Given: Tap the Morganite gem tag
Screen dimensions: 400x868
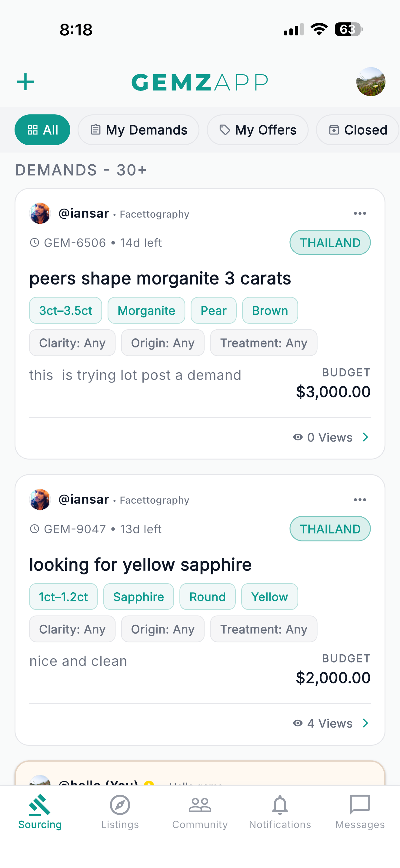Looking at the screenshot, I should tap(146, 310).
